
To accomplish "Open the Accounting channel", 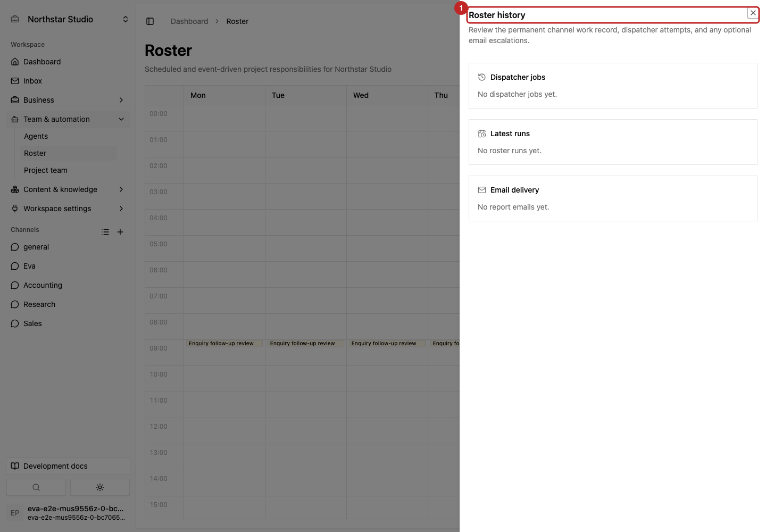I will [x=68, y=285].
